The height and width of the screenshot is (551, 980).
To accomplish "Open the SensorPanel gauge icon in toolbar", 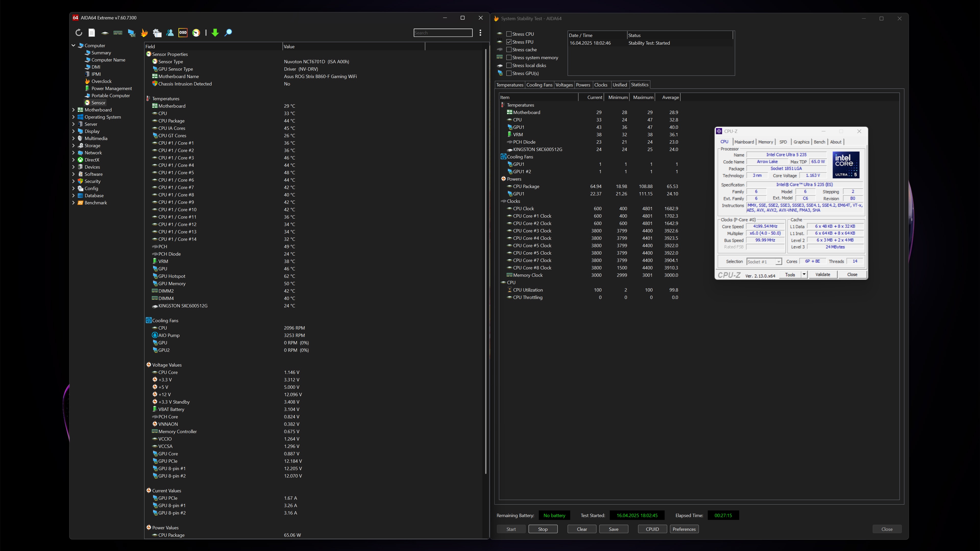I will [x=196, y=33].
